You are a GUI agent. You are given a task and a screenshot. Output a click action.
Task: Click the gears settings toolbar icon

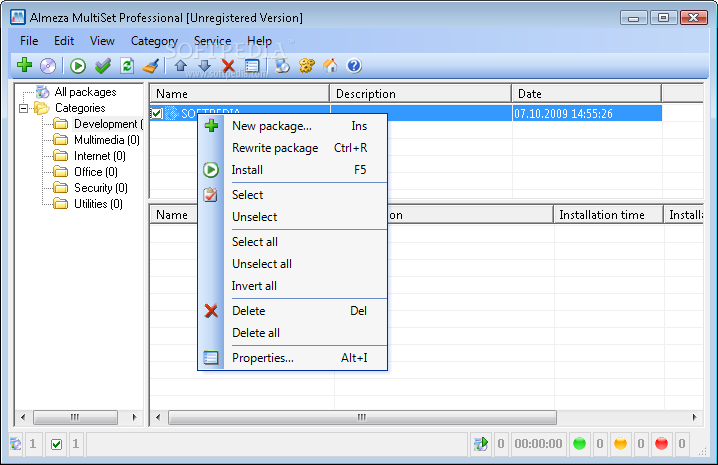[307, 66]
